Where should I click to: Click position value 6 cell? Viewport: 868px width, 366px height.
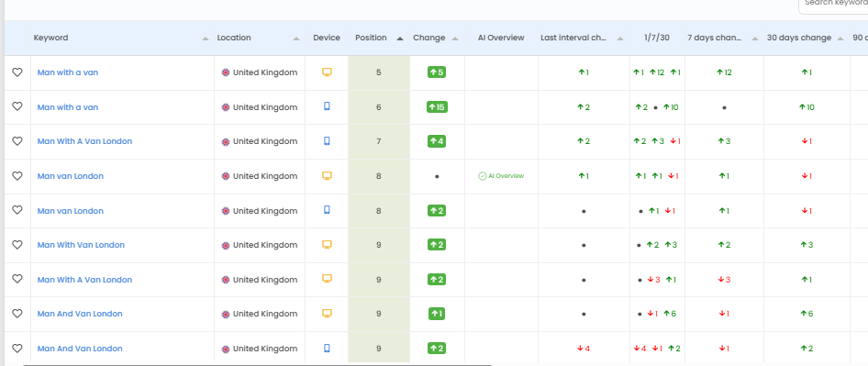tap(379, 107)
